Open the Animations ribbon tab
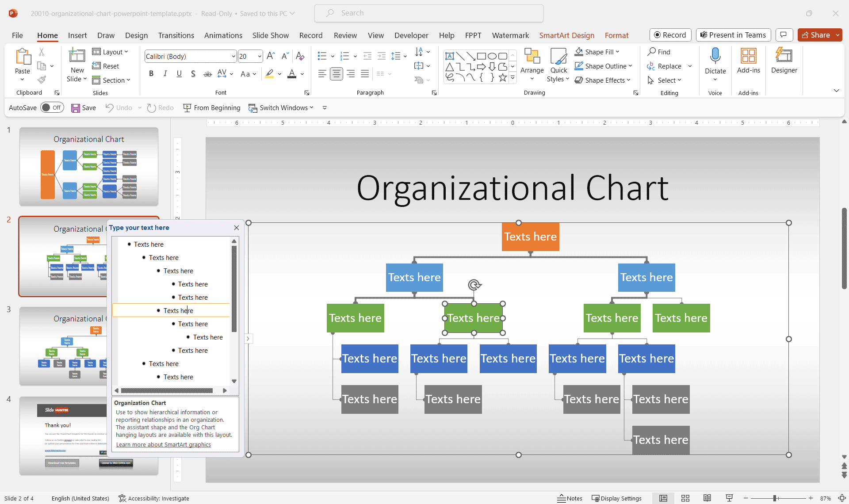The image size is (849, 504). tap(223, 35)
